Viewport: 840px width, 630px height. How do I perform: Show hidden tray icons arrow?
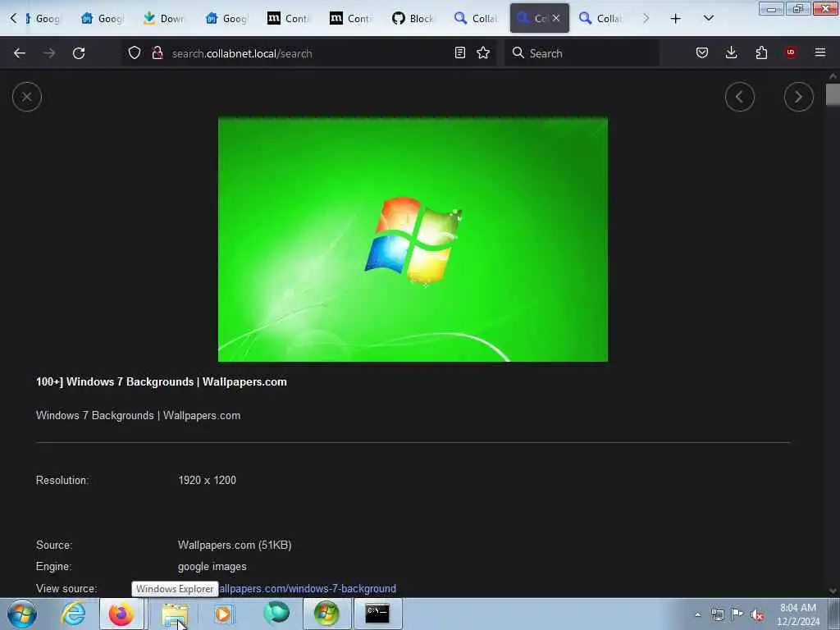click(697, 614)
